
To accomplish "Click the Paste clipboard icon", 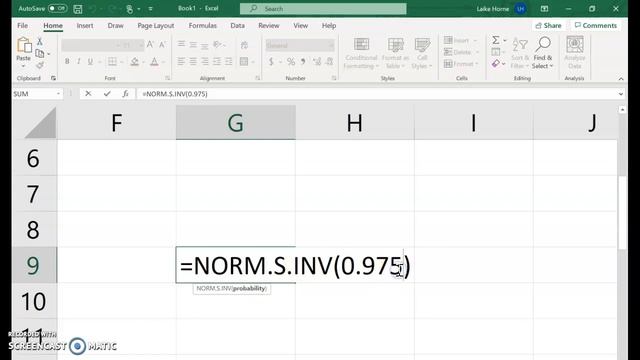I will (24, 45).
